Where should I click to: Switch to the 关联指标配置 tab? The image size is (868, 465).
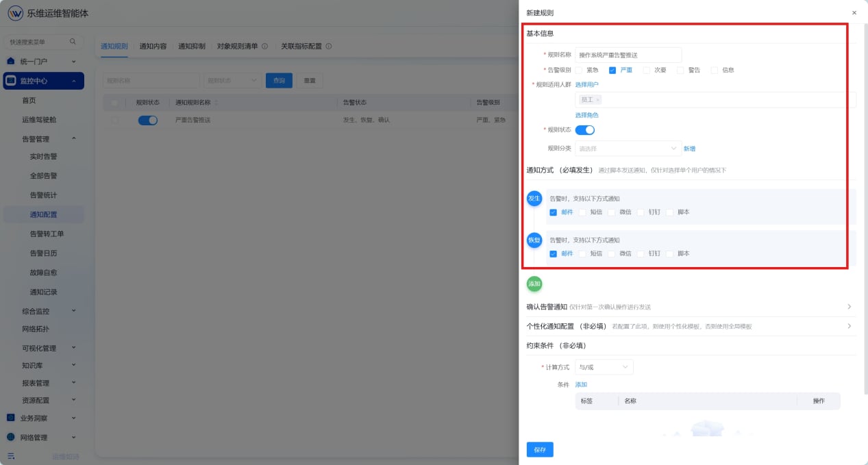click(x=301, y=47)
